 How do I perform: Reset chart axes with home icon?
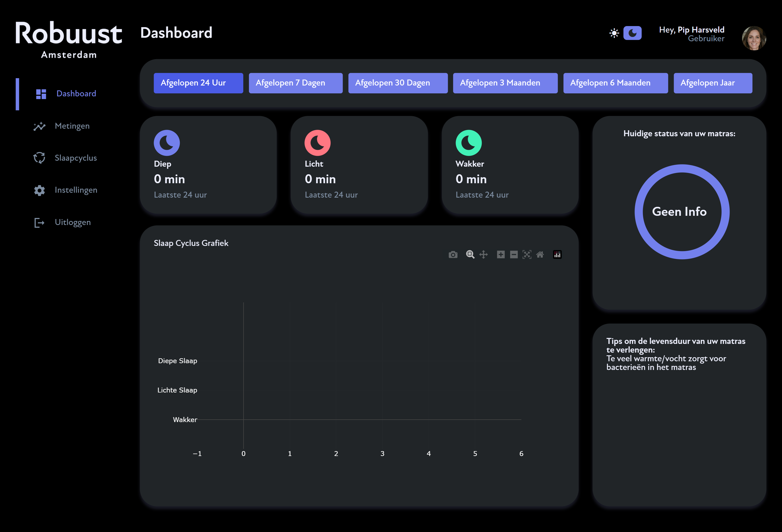pos(540,255)
